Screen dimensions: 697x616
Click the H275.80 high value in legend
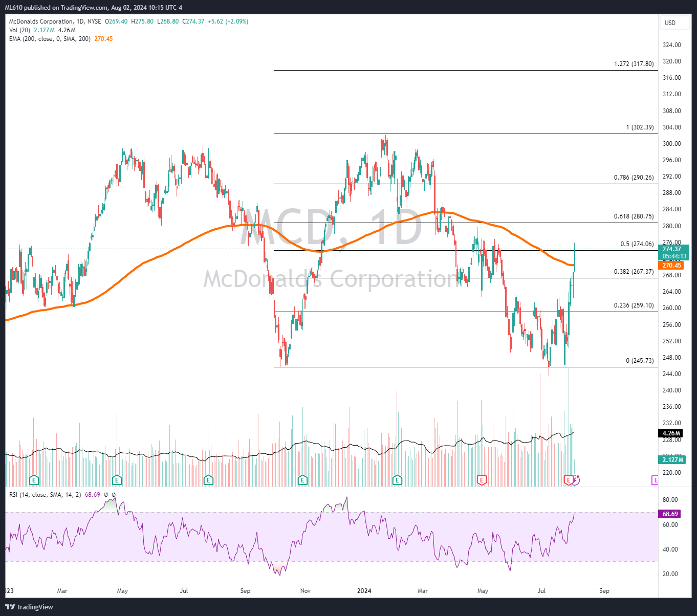tap(142, 21)
